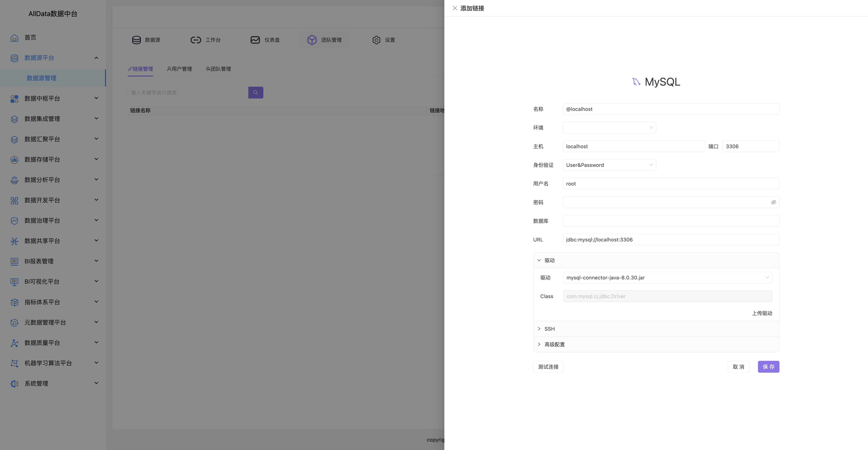Click the 数据开发平台 four-circles icon
The width and height of the screenshot is (868, 450).
(14, 200)
